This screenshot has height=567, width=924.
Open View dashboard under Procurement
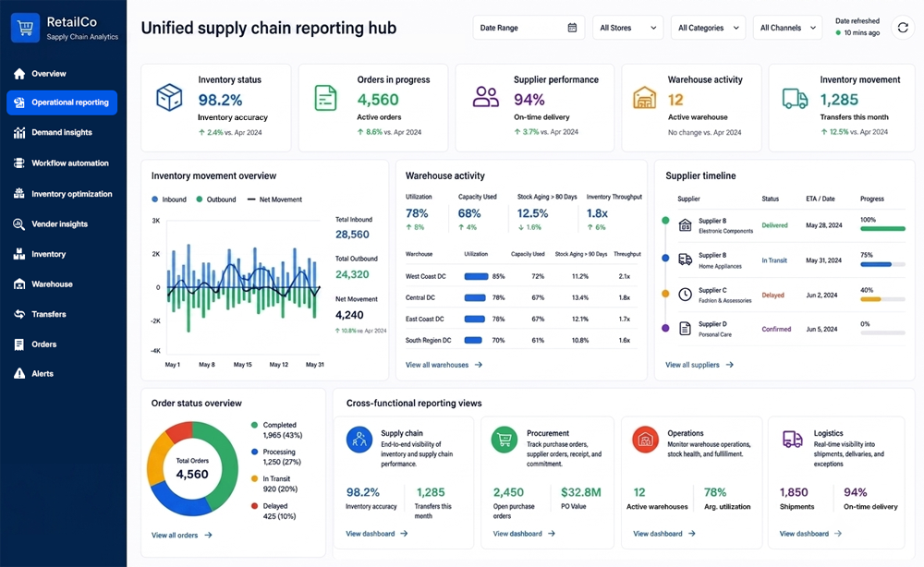click(x=524, y=534)
